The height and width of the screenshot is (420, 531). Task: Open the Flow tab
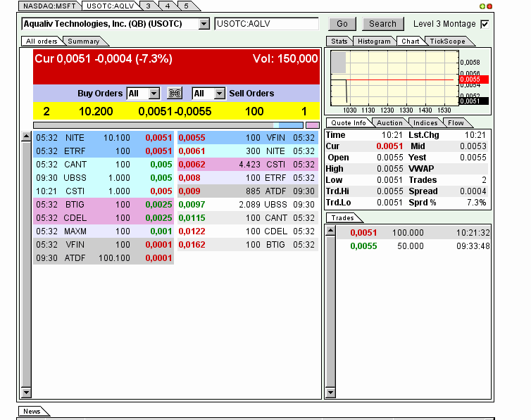pyautogui.click(x=456, y=122)
